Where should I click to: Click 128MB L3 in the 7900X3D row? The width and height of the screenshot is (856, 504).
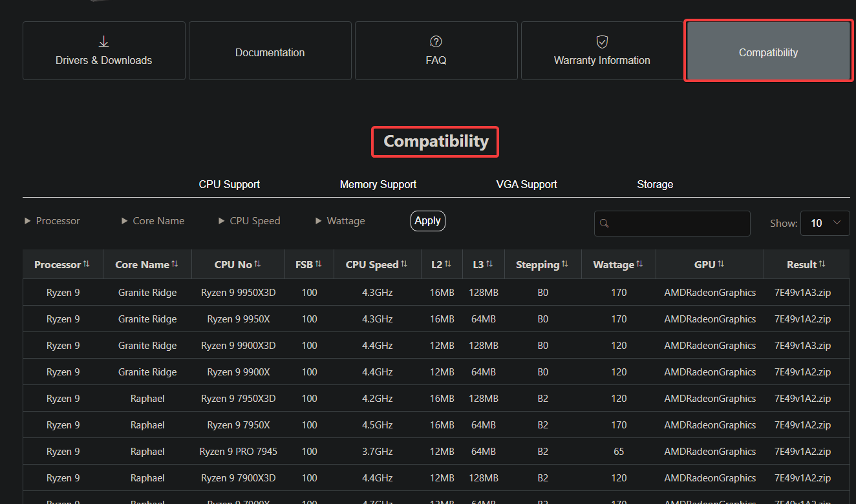(x=484, y=478)
